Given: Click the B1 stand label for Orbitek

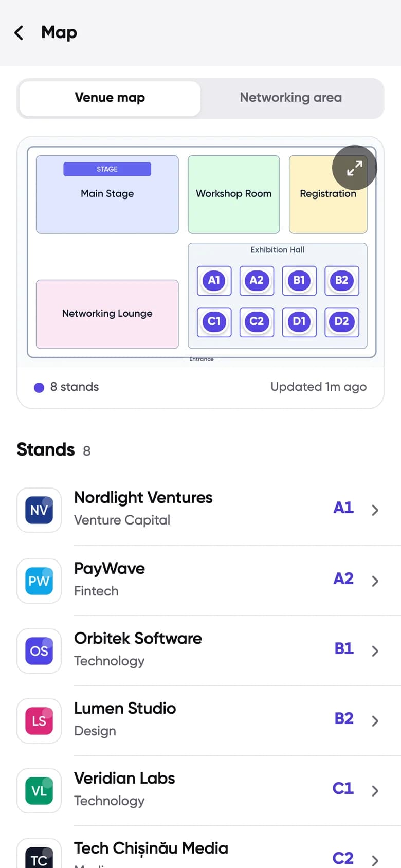Looking at the screenshot, I should coord(344,648).
